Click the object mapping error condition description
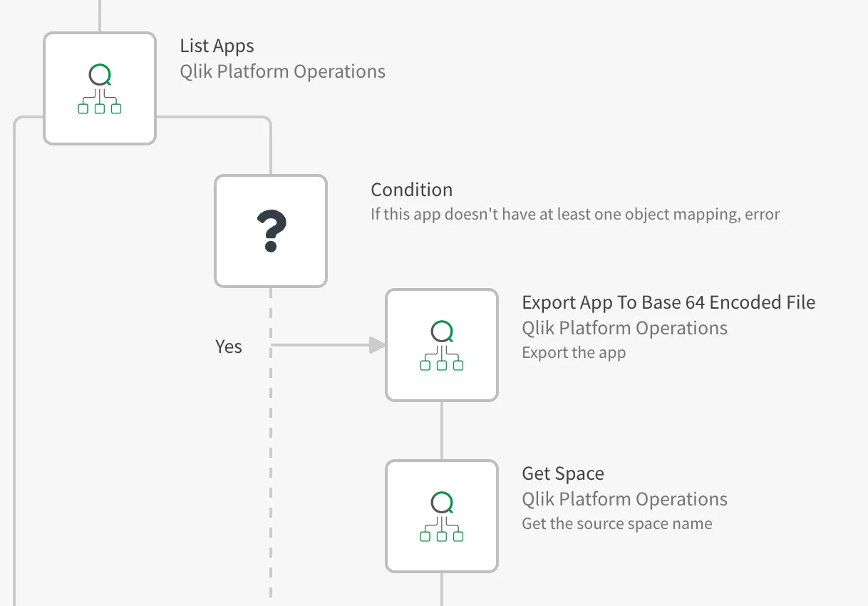The image size is (868, 606). pyautogui.click(x=575, y=214)
